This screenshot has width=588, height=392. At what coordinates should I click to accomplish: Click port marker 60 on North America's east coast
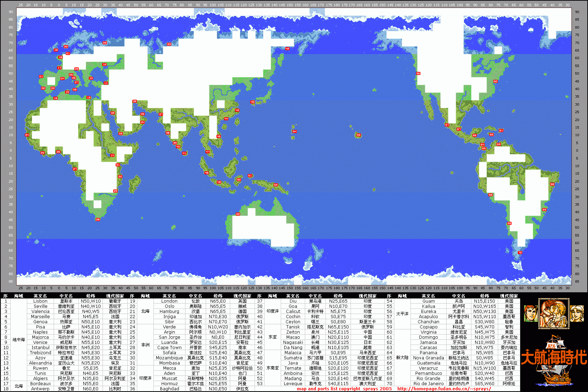coord(495,81)
